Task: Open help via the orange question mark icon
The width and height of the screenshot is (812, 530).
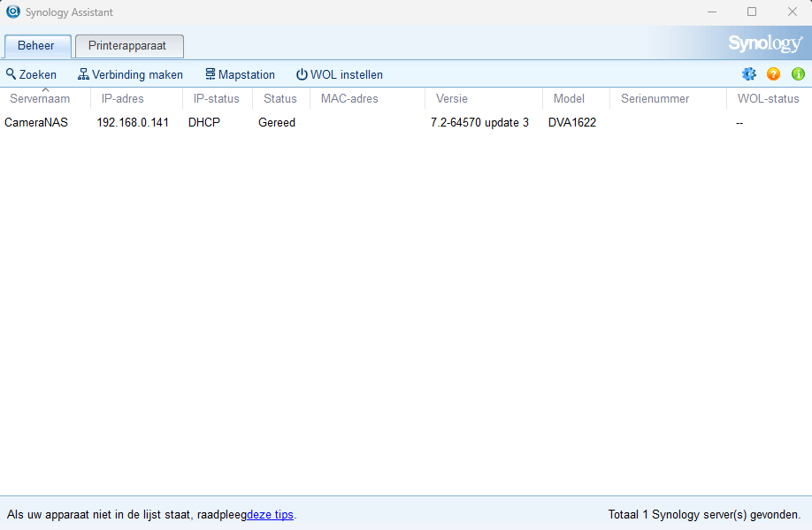Action: (x=773, y=74)
